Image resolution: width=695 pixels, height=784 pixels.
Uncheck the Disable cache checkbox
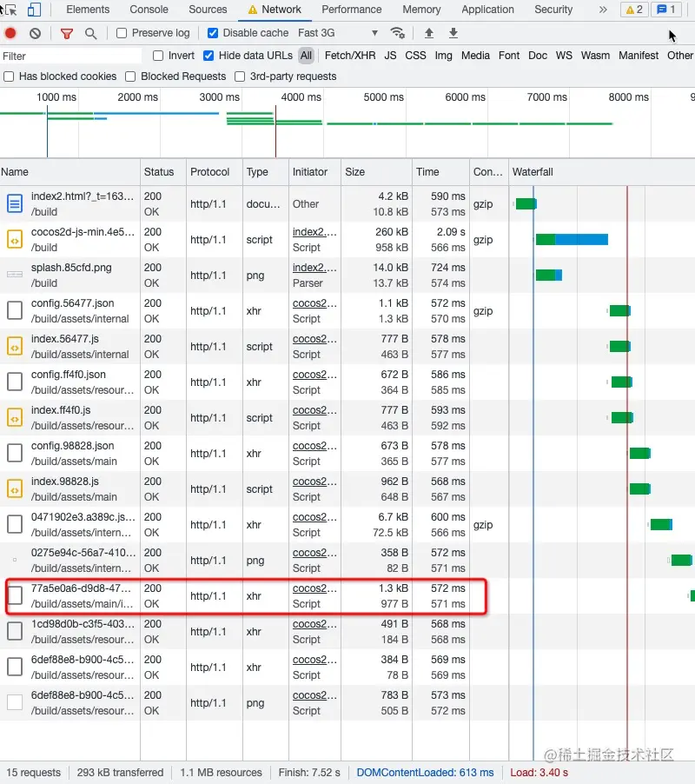coord(212,33)
